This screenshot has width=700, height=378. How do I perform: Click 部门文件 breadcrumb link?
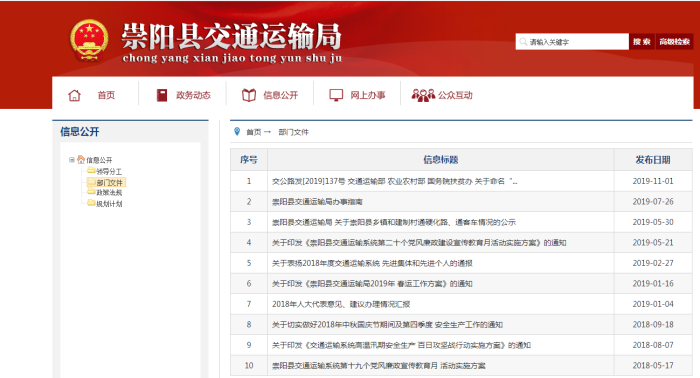point(293,132)
